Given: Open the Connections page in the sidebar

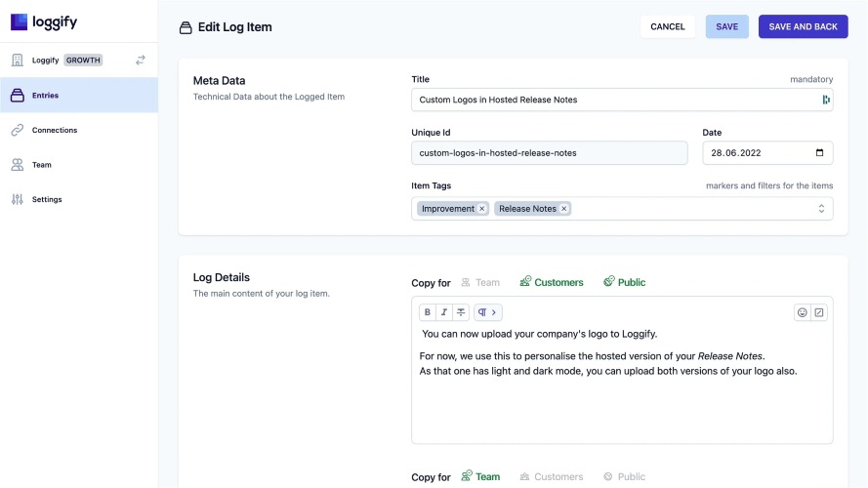Looking at the screenshot, I should [54, 130].
